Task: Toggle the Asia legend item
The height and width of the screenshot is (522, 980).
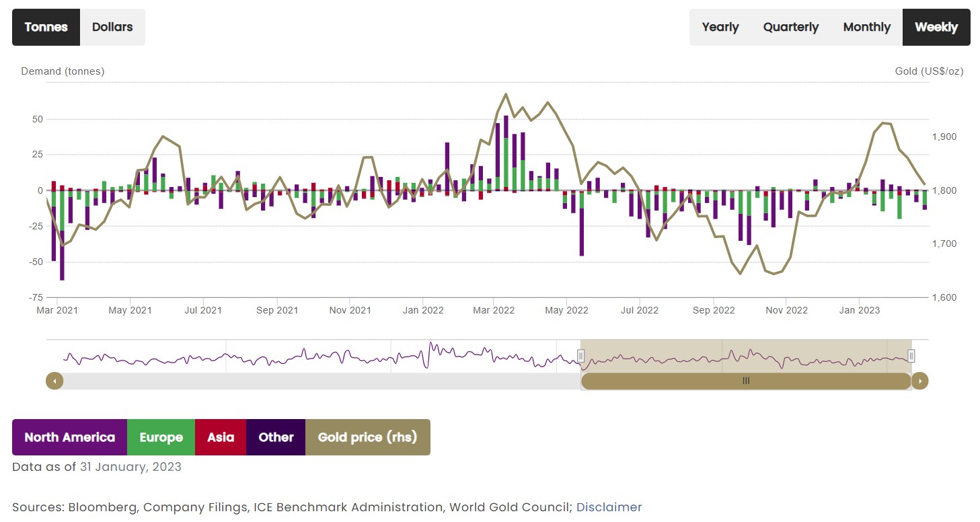Action: [x=221, y=437]
